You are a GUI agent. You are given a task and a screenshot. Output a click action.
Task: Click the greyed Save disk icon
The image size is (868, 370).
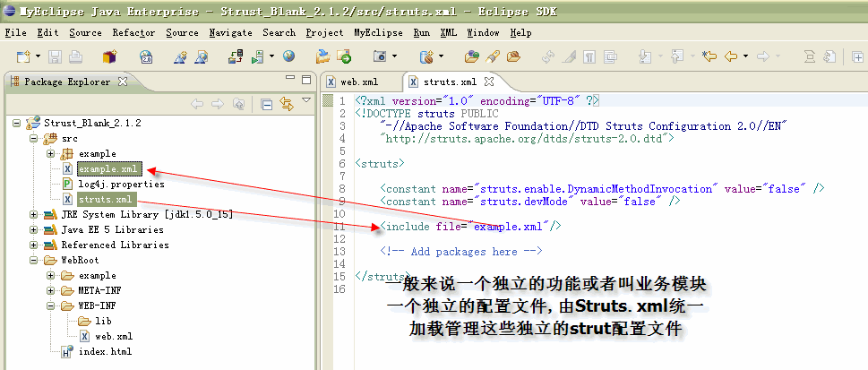pos(55,56)
